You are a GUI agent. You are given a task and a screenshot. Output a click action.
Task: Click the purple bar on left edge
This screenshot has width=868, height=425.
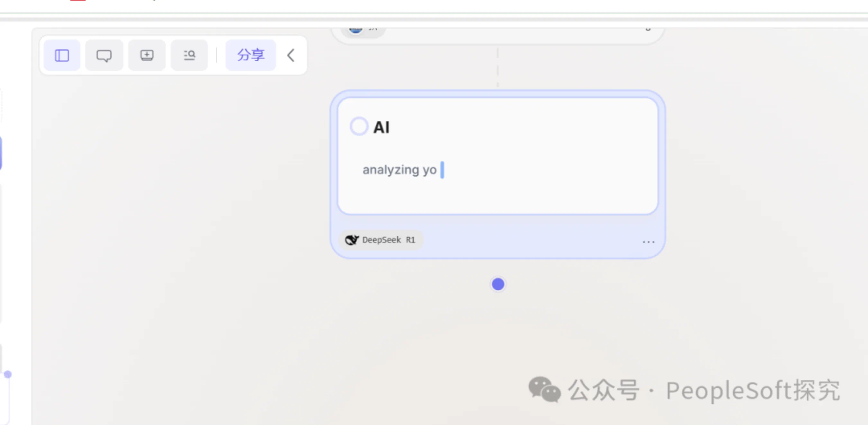[1, 153]
